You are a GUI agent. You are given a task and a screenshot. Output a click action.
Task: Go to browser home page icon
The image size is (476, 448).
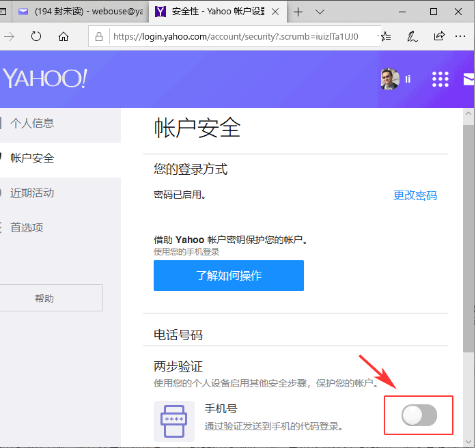coord(64,37)
